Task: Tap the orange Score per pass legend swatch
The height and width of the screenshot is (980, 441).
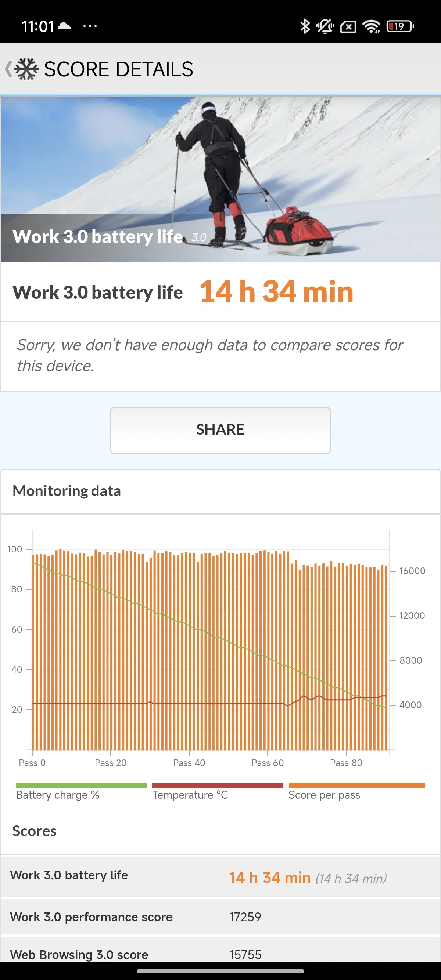Action: point(356,785)
